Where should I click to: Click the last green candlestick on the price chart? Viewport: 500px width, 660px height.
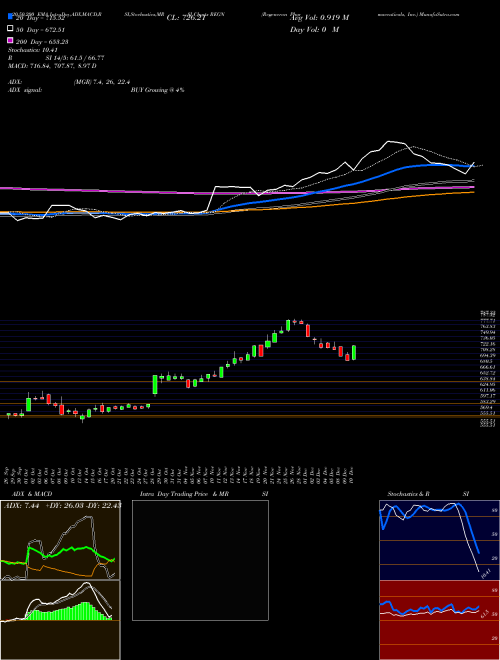coord(354,353)
